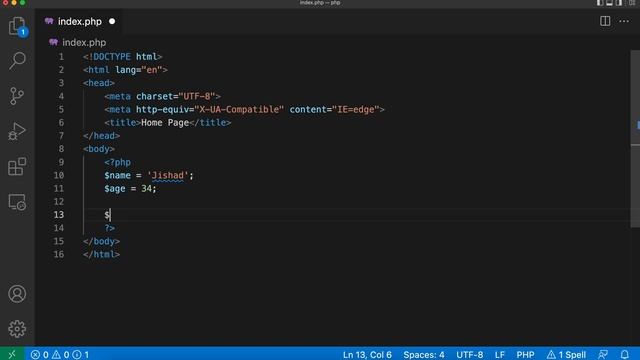
Task: Click the $age variable on line 11
Action: click(115, 189)
